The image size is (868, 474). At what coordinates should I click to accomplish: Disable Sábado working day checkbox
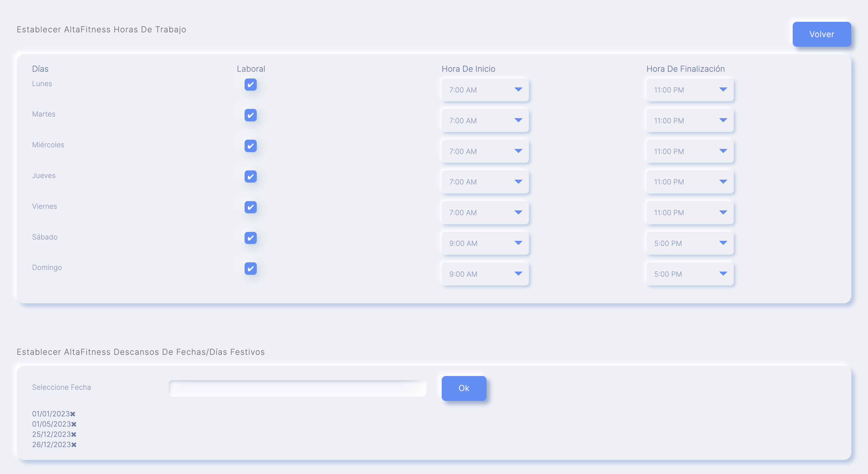(250, 238)
